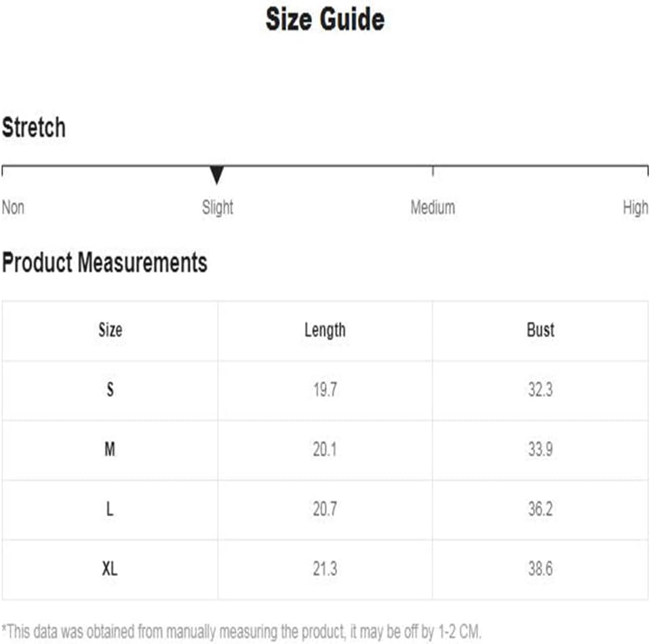
Task: Click the Medium stretch label
Action: pyautogui.click(x=433, y=207)
